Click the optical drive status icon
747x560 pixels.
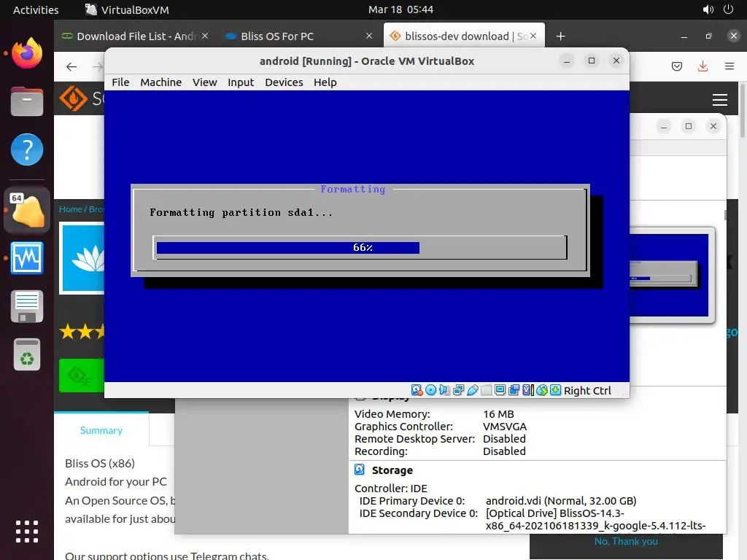[x=430, y=390]
